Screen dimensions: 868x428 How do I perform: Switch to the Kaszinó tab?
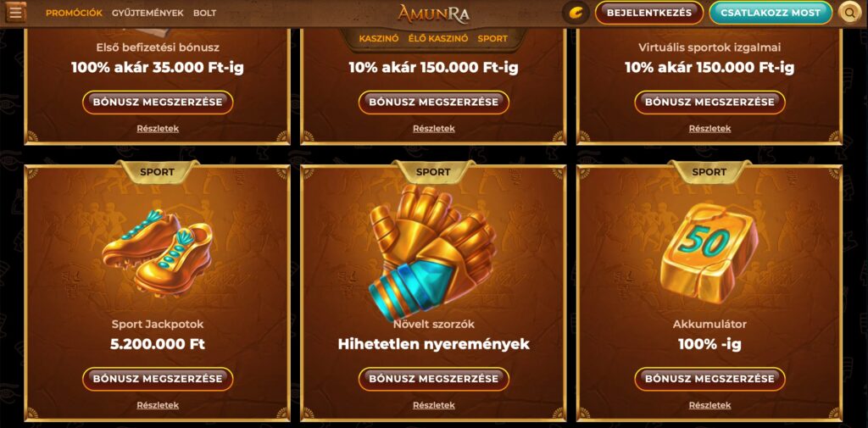coord(379,39)
